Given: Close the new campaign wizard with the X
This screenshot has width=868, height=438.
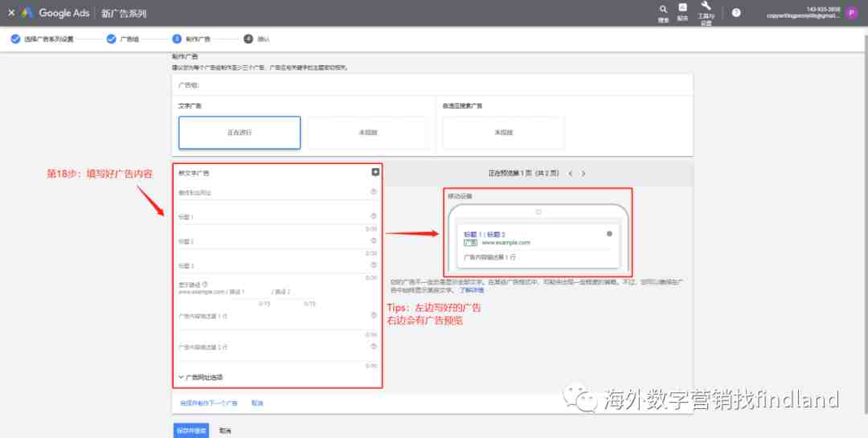Looking at the screenshot, I should point(11,13).
